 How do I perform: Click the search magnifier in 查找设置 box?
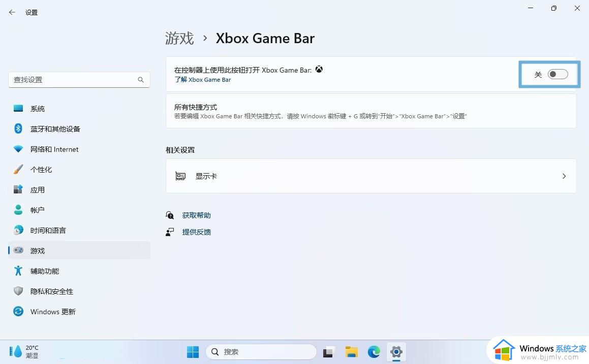140,80
